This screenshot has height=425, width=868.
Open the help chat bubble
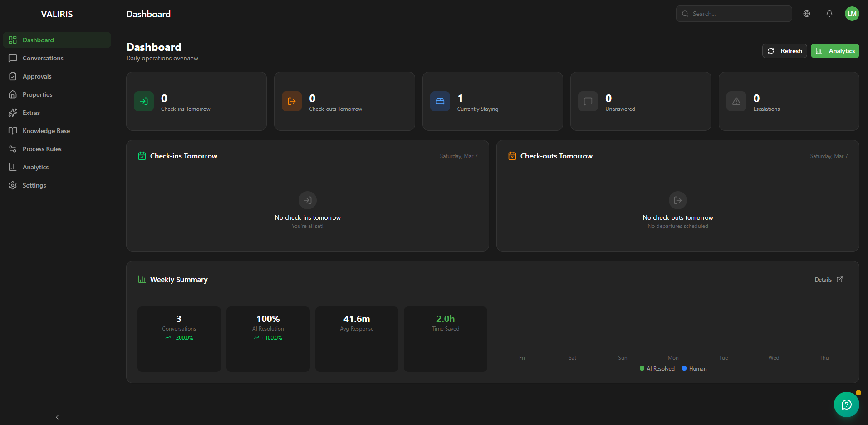846,404
